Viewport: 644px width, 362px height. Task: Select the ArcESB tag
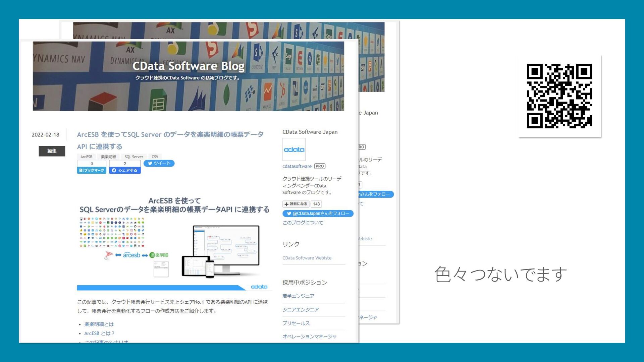click(86, 157)
